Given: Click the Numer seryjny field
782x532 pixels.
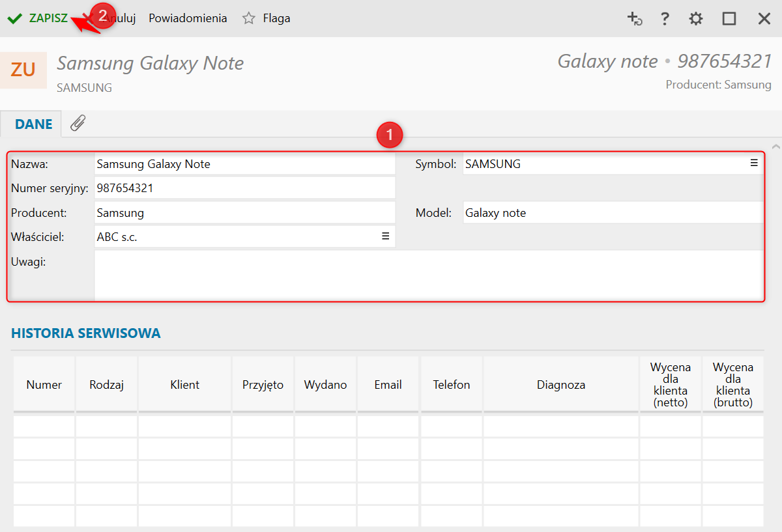Looking at the screenshot, I should pos(245,188).
